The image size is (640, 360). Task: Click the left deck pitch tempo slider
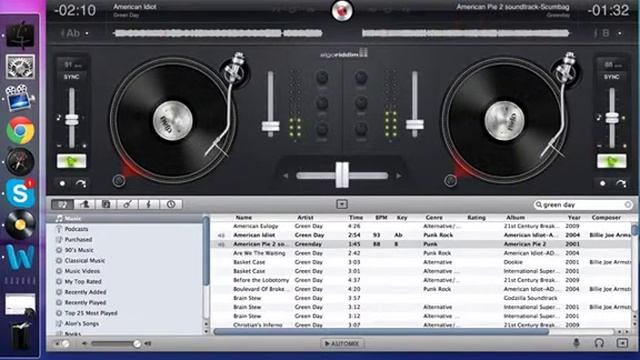click(72, 120)
